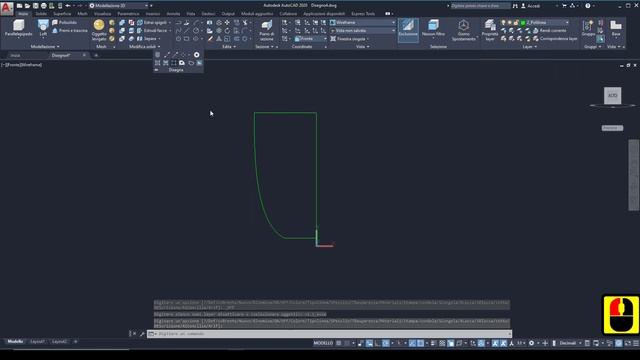Expand the Layer panel

(529, 47)
